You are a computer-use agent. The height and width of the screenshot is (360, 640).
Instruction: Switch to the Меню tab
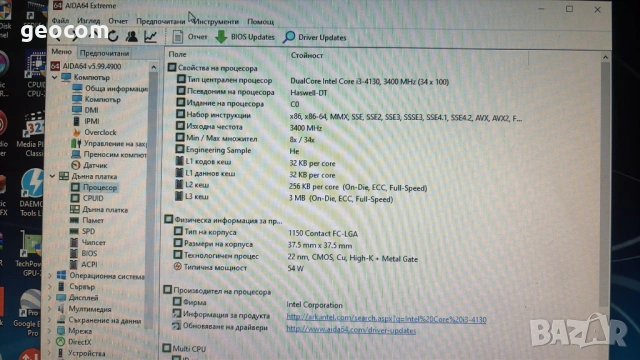click(x=61, y=52)
